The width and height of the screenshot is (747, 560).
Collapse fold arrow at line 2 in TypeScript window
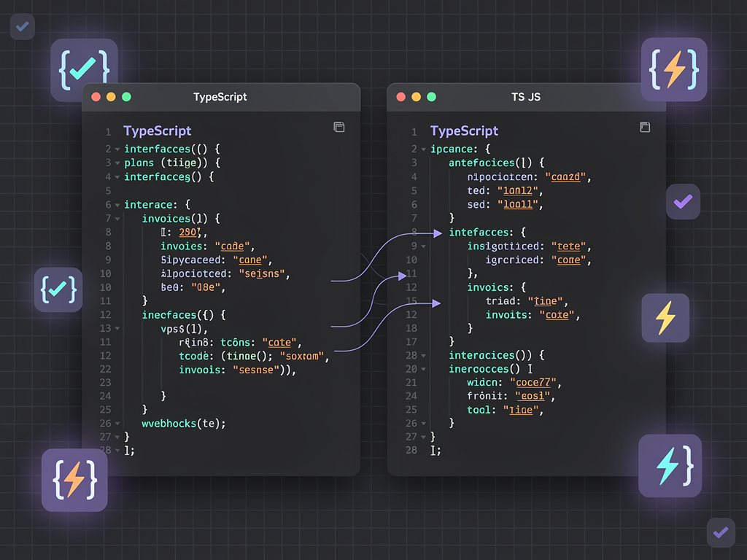[117, 149]
